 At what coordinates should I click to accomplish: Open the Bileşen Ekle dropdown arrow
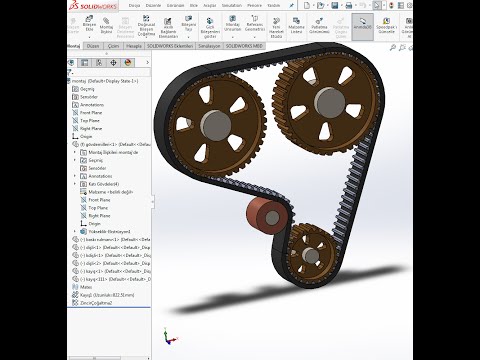(89, 37)
